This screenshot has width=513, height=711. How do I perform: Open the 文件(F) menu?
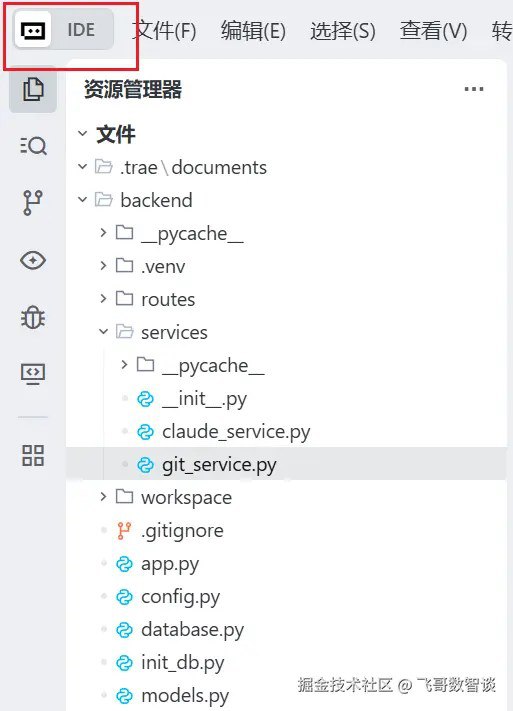165,31
